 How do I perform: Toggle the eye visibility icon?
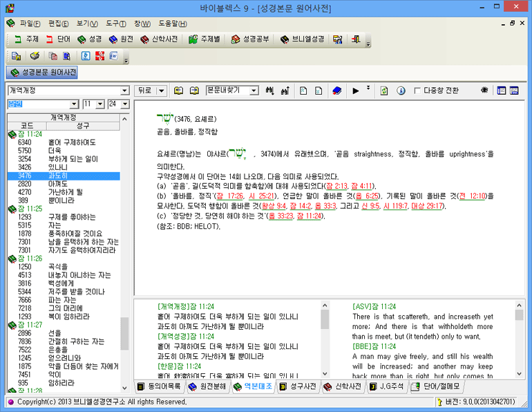[x=484, y=90]
